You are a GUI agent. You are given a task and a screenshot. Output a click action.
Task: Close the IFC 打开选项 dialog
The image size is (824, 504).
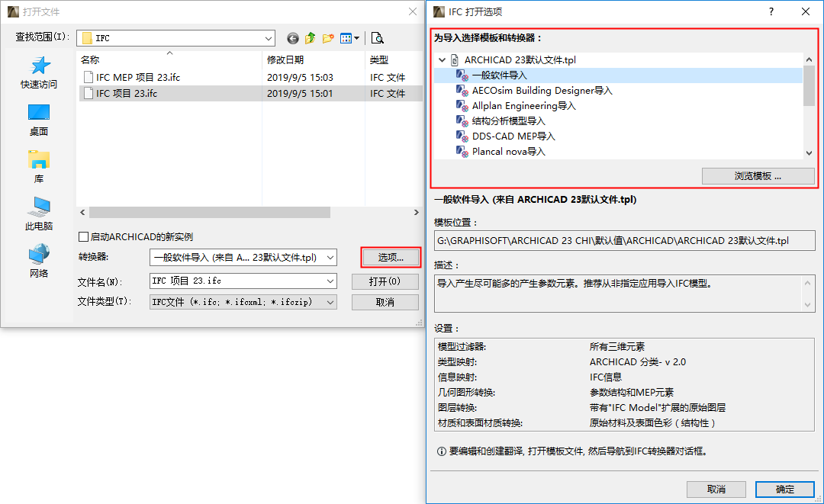[806, 11]
